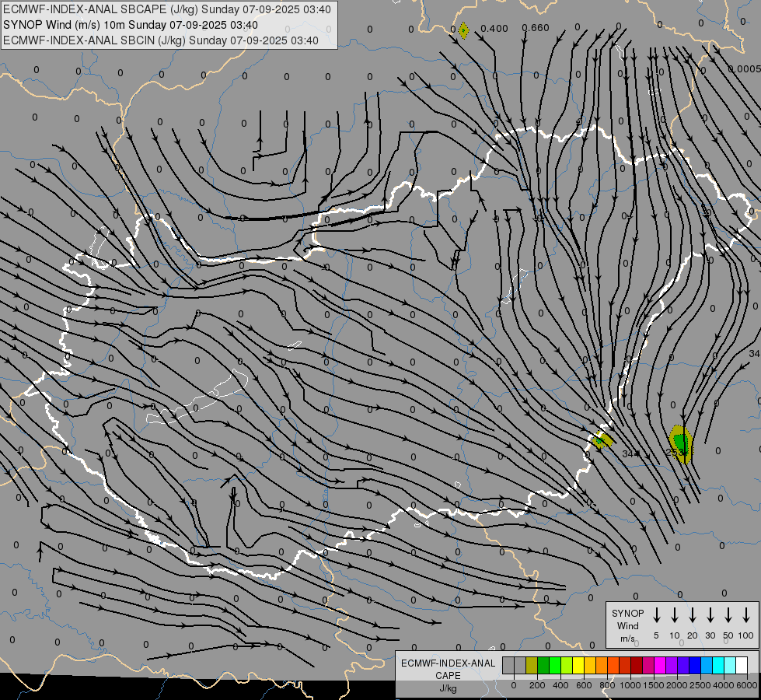This screenshot has width=761, height=700.
Task: Select the pure yellow CAPE legend swatch
Action: pyautogui.click(x=578, y=666)
